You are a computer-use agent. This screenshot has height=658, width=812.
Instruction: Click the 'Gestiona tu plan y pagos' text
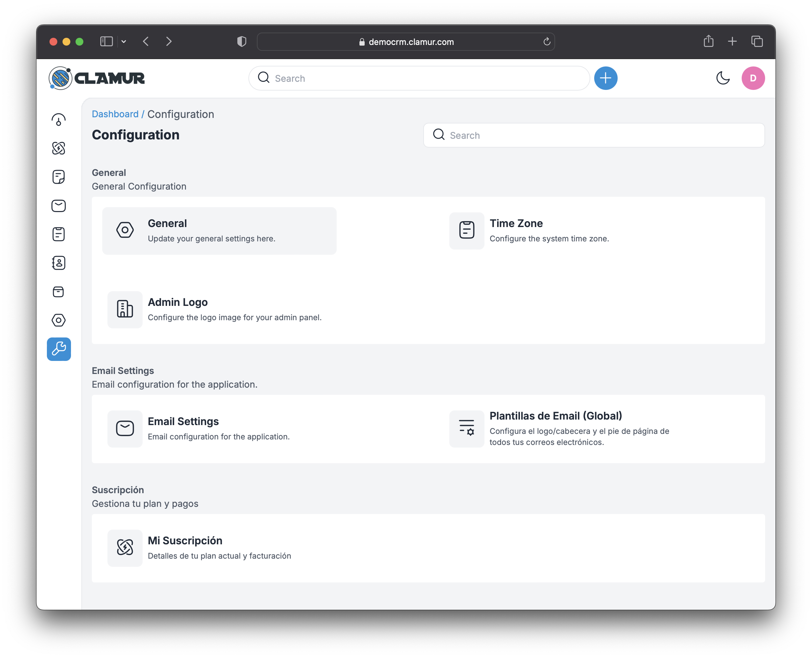pos(145,504)
